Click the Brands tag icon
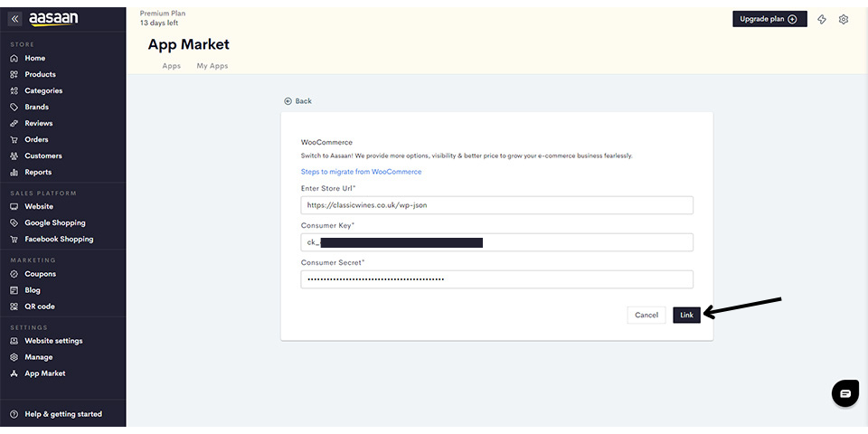The width and height of the screenshot is (868, 434). tap(14, 107)
